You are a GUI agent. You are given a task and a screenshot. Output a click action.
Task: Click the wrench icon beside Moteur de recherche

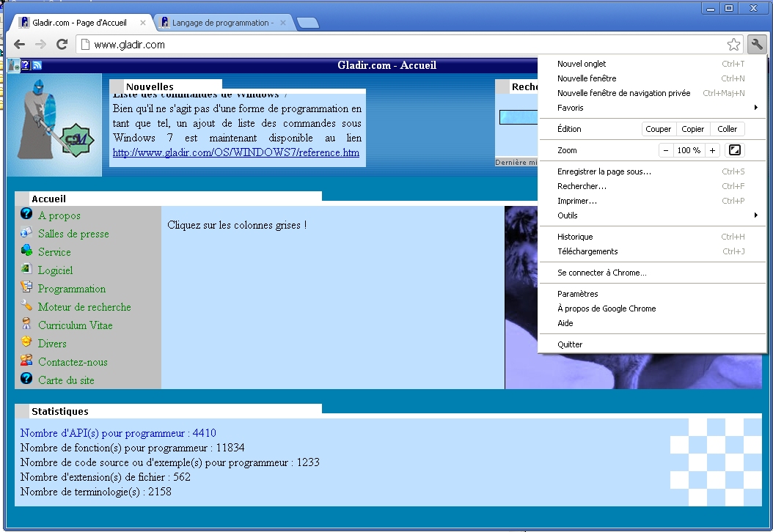pyautogui.click(x=26, y=306)
